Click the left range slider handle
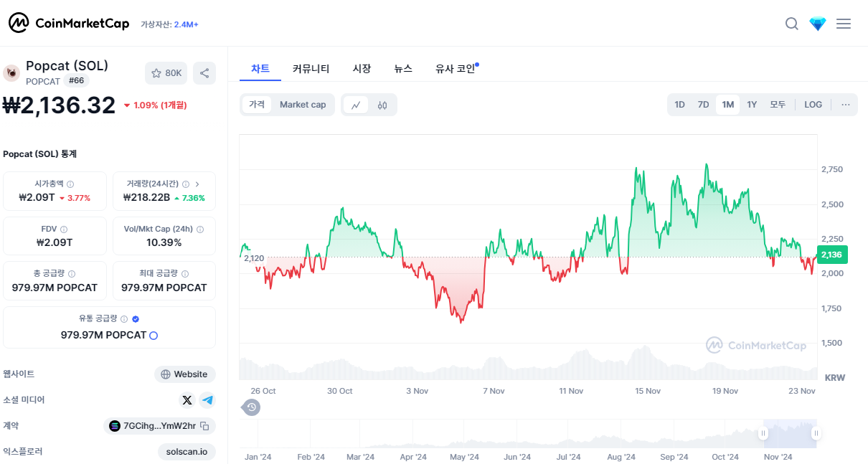868x464 pixels. click(x=763, y=433)
